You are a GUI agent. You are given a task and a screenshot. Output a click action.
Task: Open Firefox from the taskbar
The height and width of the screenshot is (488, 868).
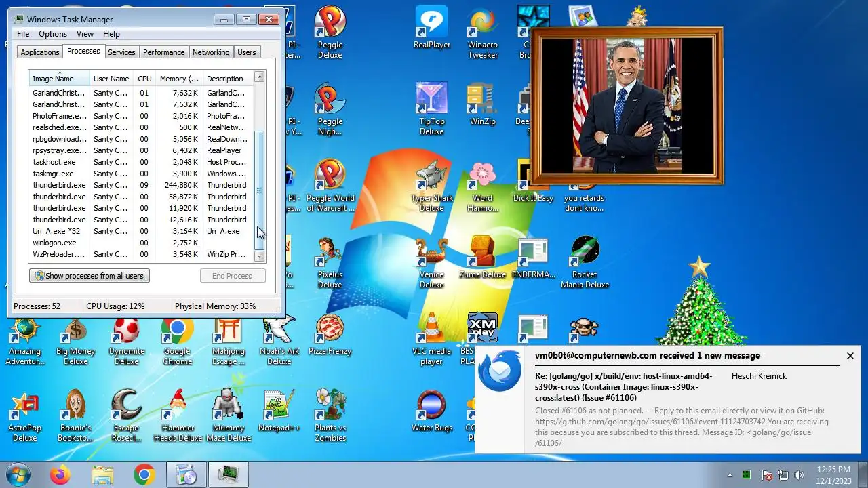pyautogui.click(x=60, y=475)
